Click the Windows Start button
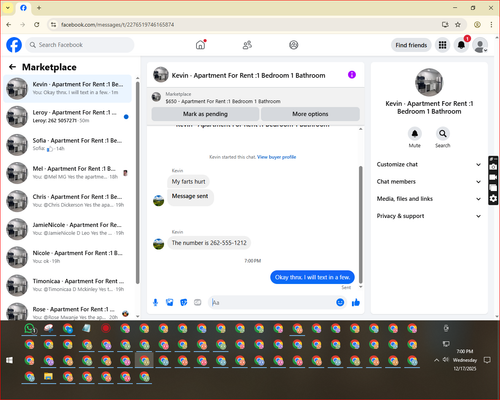 pos(9,360)
